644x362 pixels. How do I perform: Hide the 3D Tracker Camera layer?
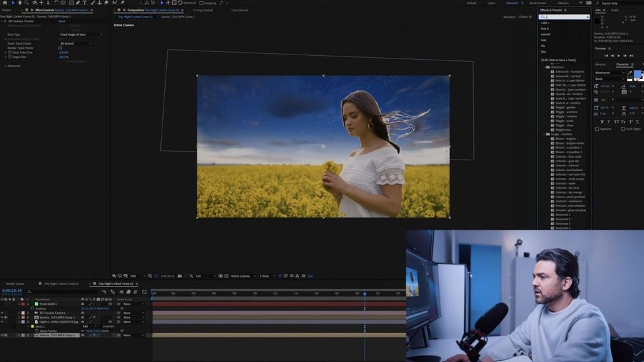point(2,313)
